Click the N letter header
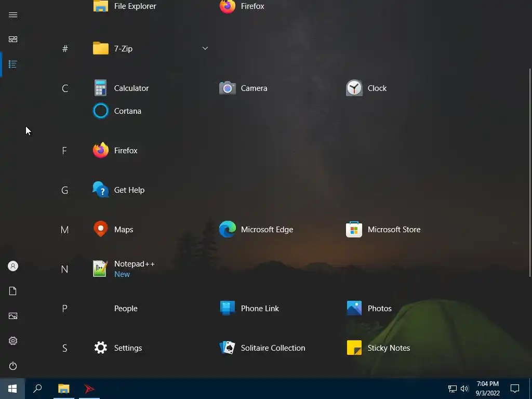Image resolution: width=532 pixels, height=399 pixels. point(64,269)
